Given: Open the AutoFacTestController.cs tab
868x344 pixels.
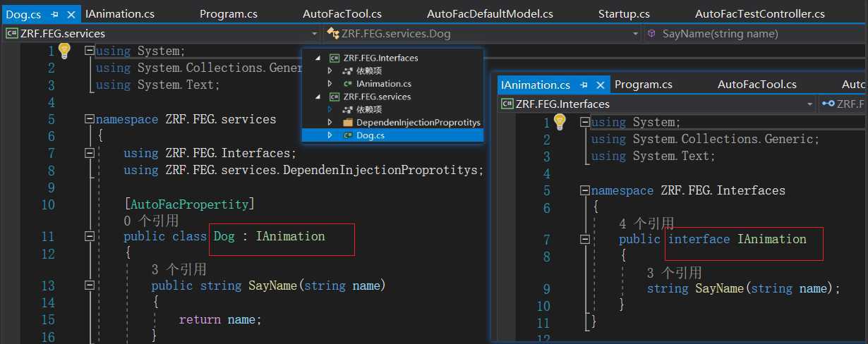Looking at the screenshot, I should (760, 13).
